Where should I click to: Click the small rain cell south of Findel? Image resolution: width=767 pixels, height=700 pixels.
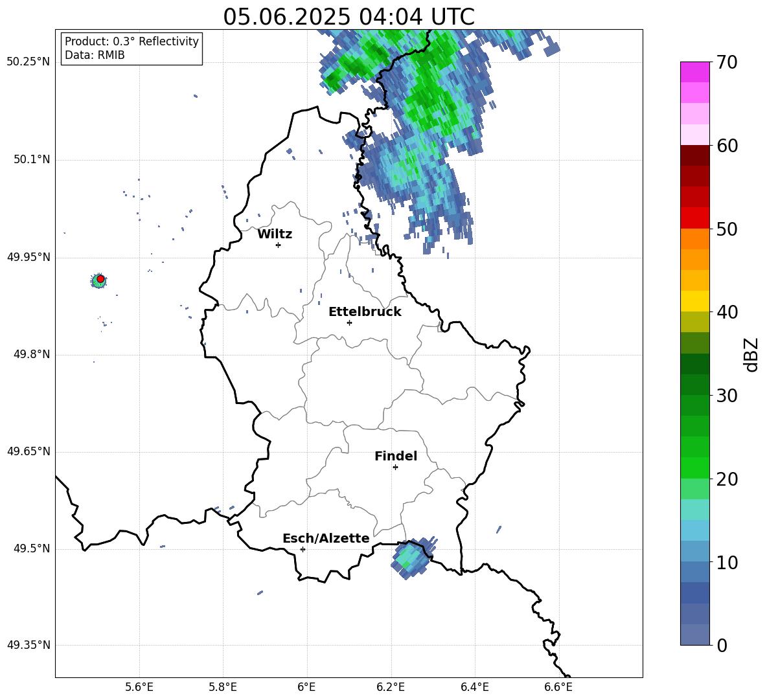(413, 558)
